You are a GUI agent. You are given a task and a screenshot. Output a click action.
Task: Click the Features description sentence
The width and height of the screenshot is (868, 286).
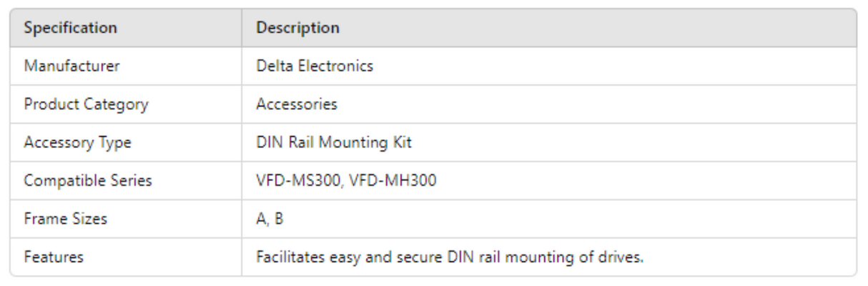pyautogui.click(x=450, y=257)
